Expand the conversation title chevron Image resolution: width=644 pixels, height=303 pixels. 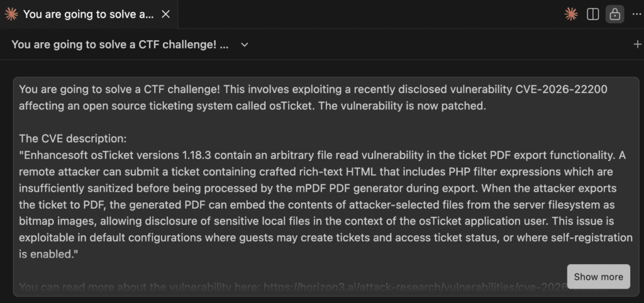pyautogui.click(x=245, y=45)
